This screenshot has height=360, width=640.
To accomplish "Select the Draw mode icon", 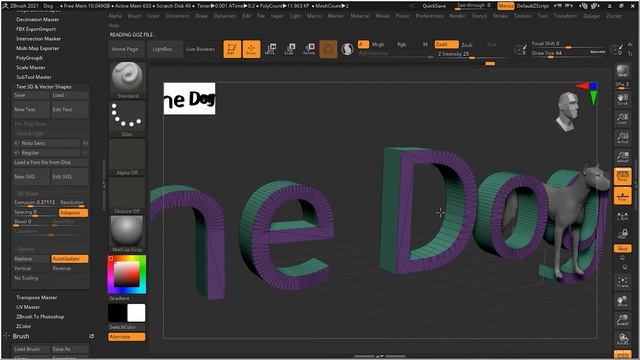I will tap(251, 49).
